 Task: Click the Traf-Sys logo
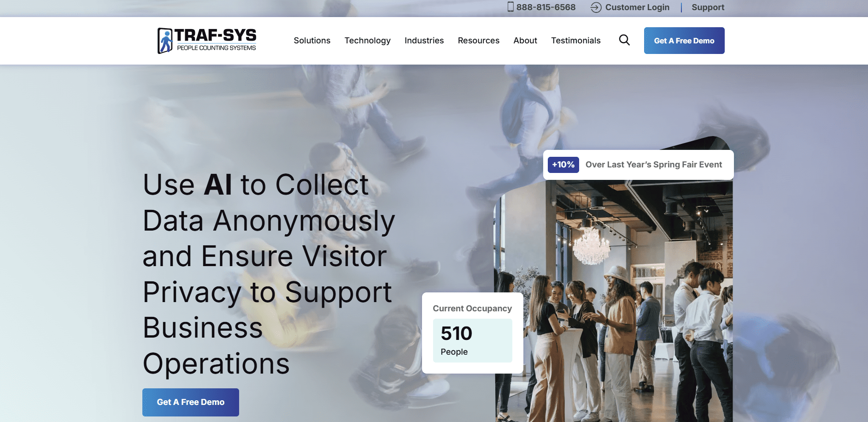[x=207, y=41]
